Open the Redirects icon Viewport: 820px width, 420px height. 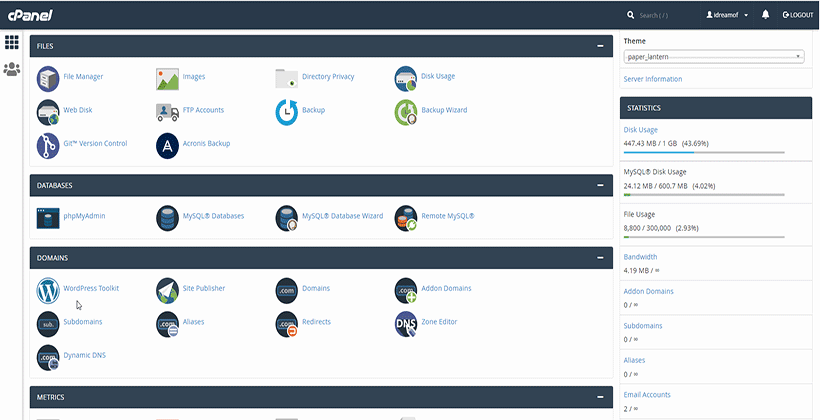(287, 324)
